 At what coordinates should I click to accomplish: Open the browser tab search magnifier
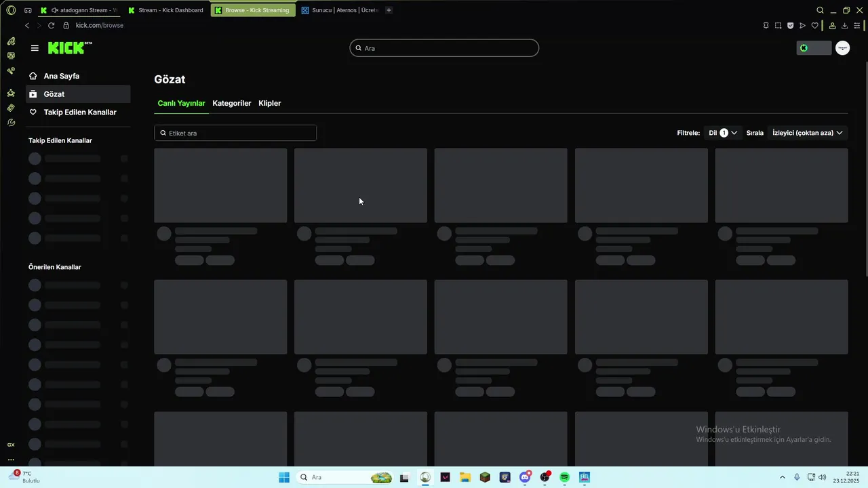(x=820, y=10)
